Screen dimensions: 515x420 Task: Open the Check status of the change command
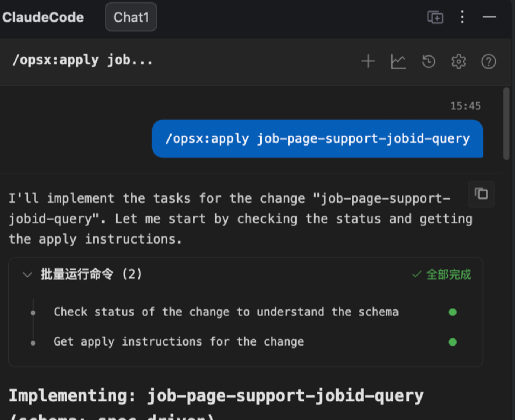click(226, 312)
